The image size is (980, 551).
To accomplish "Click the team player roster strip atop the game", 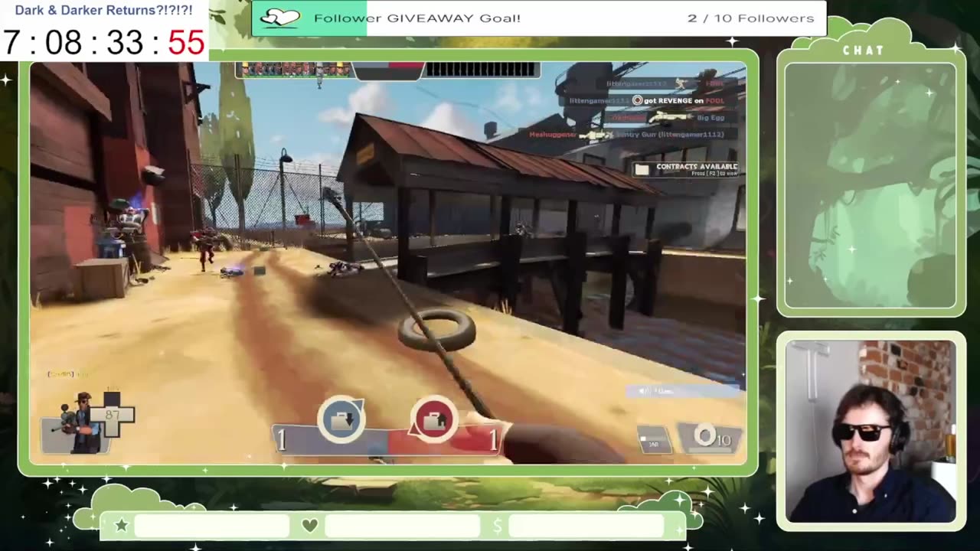I will point(387,70).
